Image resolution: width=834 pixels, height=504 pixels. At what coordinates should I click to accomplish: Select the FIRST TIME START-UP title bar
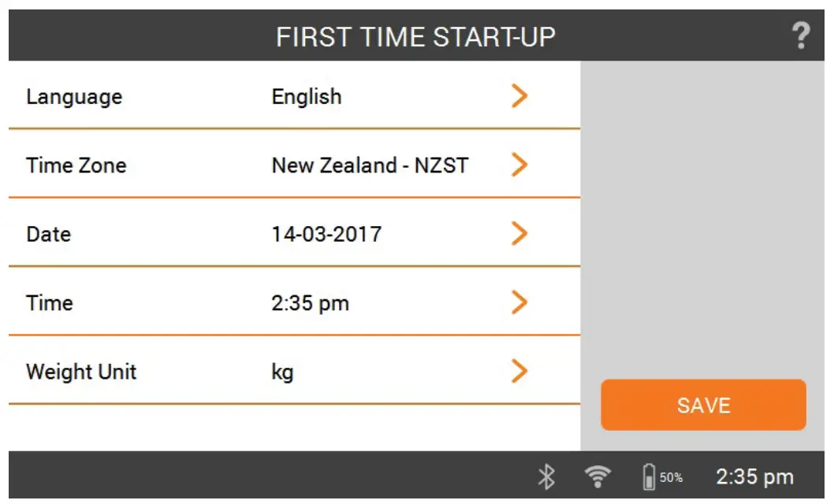pyautogui.click(x=416, y=35)
